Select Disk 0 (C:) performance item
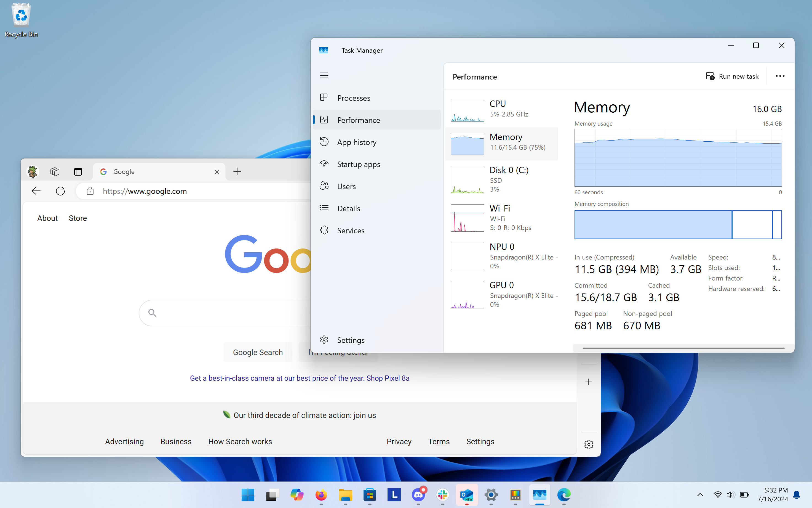 502,179
